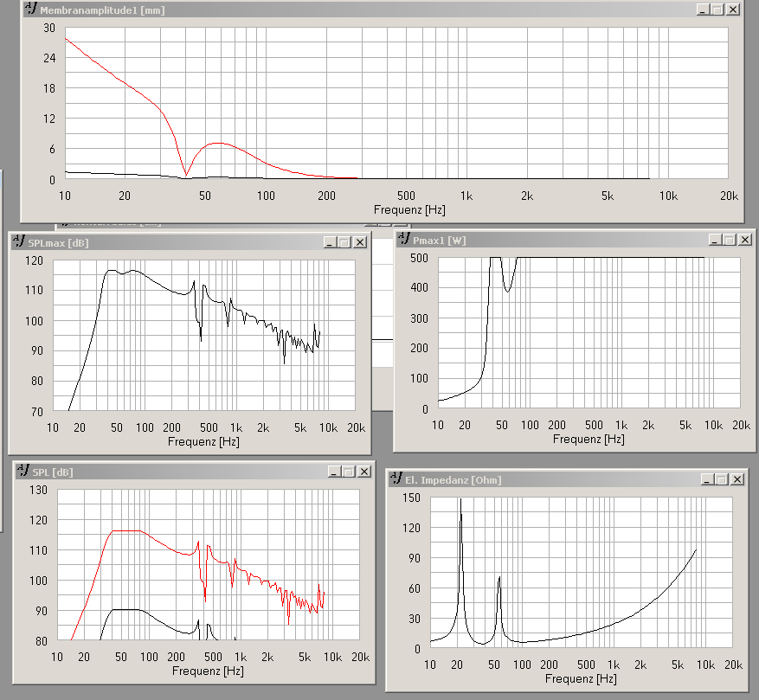This screenshot has height=700, width=759.
Task: Maximize the SPLmax [dB] window
Action: pyautogui.click(x=344, y=242)
